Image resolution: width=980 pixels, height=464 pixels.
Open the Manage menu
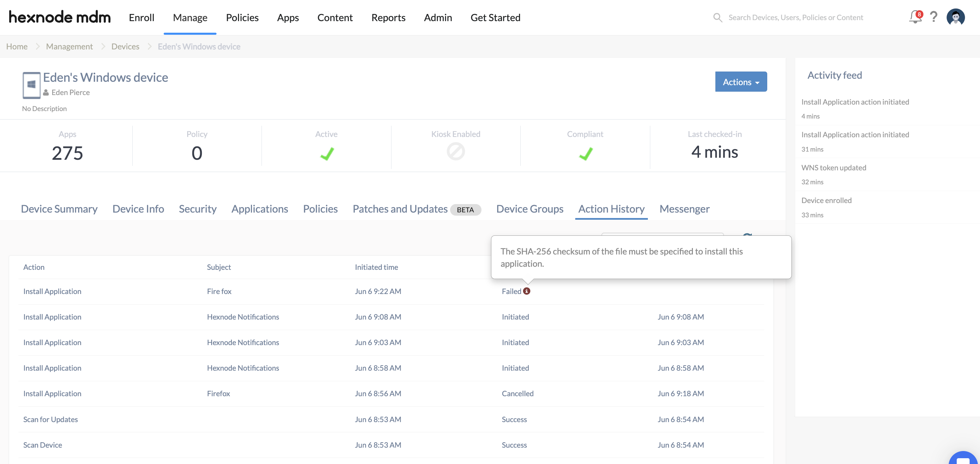(x=190, y=17)
